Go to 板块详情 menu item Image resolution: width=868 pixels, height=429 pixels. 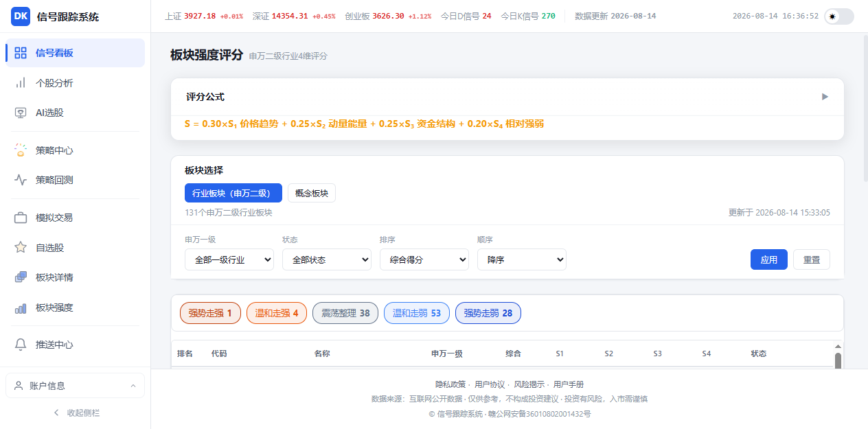(75, 277)
